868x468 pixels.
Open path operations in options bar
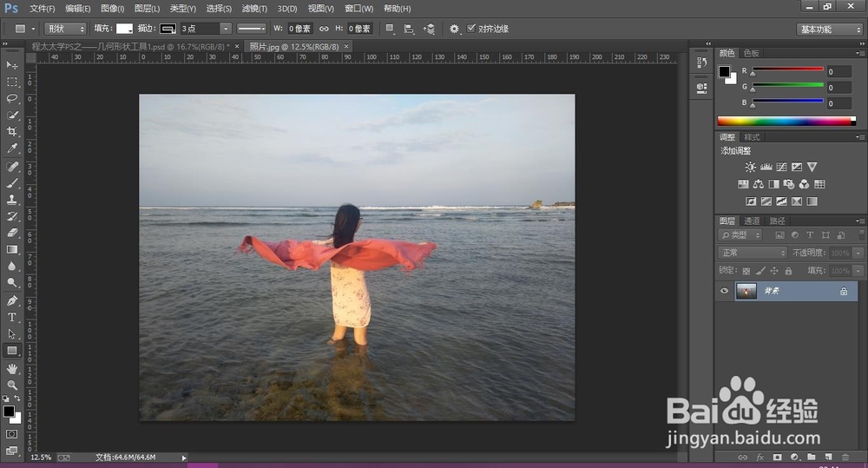[x=390, y=29]
